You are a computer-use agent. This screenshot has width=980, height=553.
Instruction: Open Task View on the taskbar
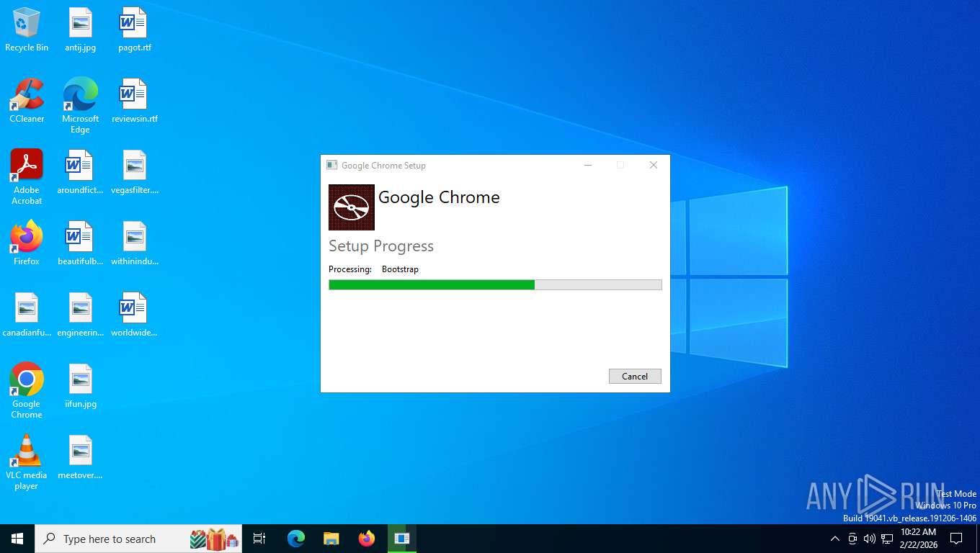click(x=259, y=539)
